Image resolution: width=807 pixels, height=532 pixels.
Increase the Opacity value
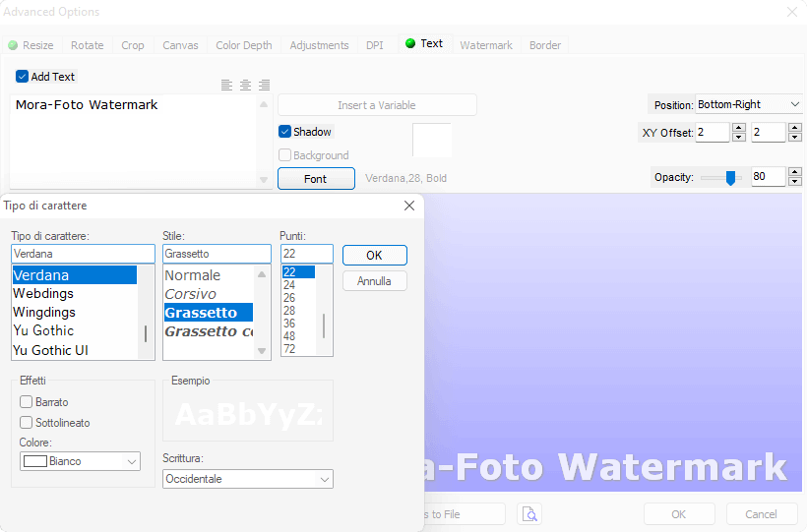tap(795, 172)
